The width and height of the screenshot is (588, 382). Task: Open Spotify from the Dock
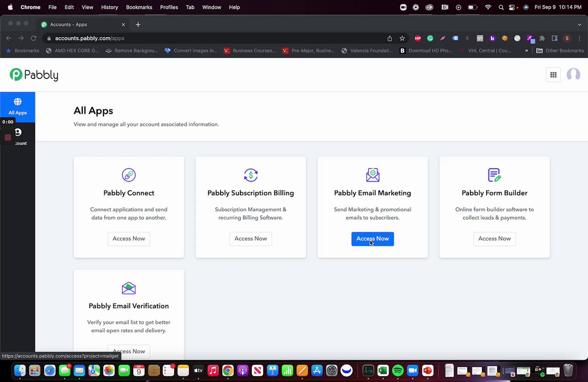[398, 370]
